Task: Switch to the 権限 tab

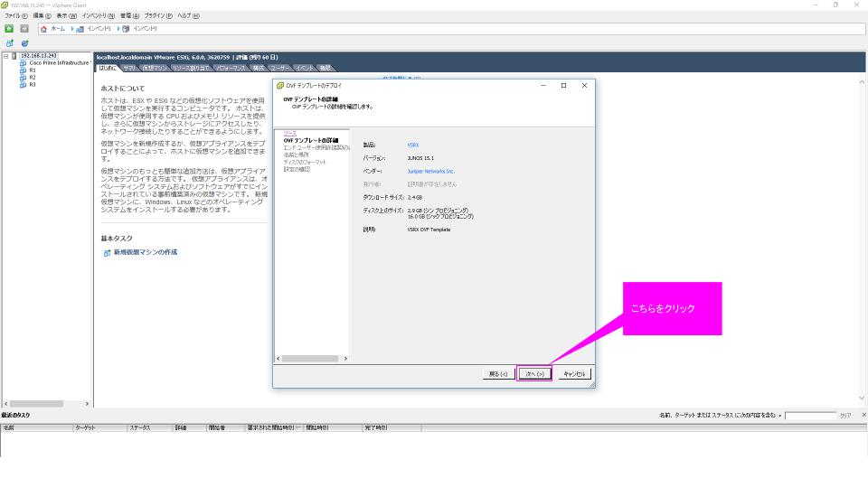Action: [x=326, y=68]
